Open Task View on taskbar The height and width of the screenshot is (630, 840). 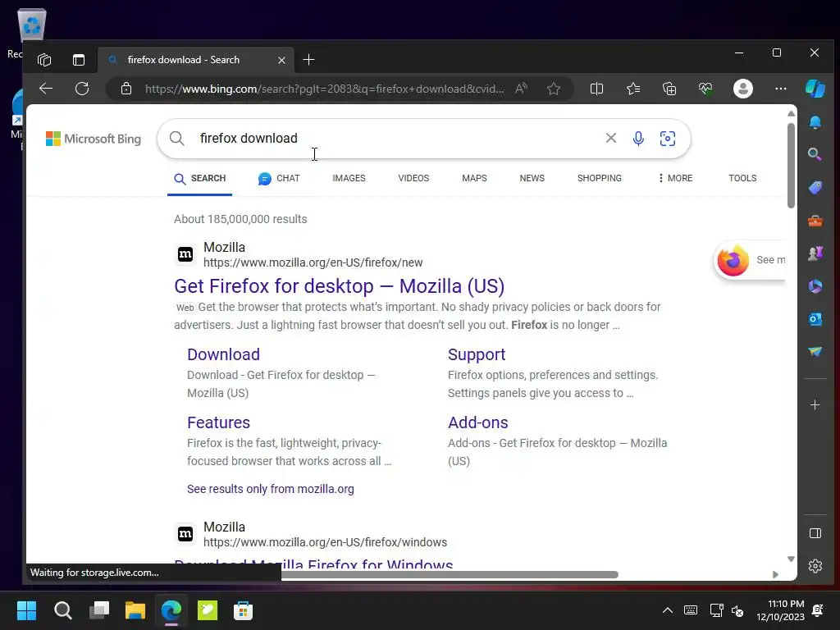99,610
